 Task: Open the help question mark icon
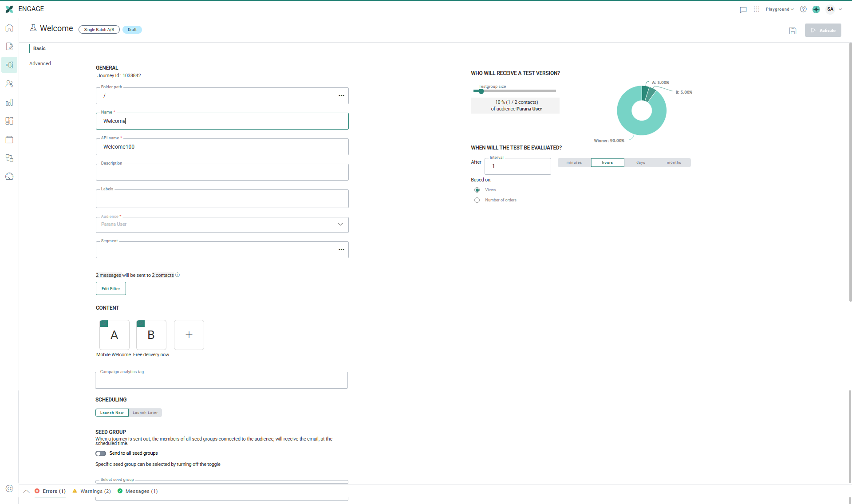(803, 9)
